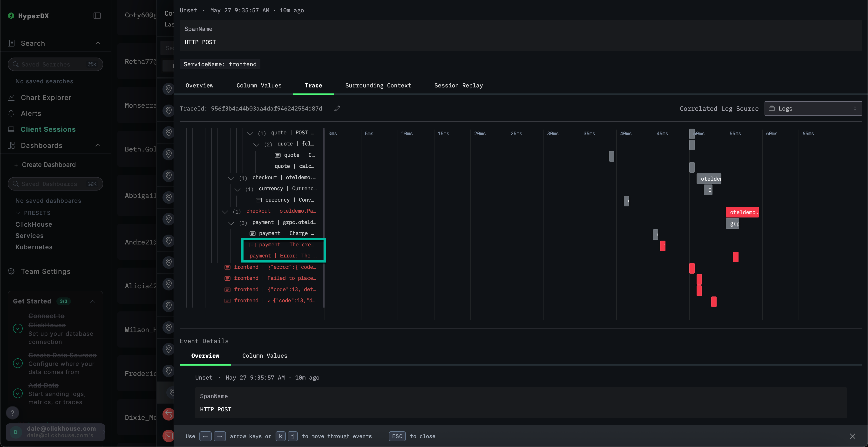Open the Session Replay tab

[458, 85]
